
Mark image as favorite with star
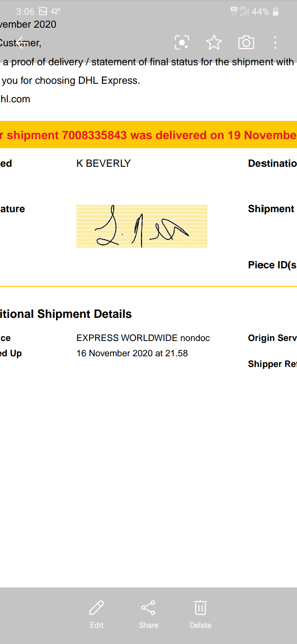pyautogui.click(x=214, y=43)
